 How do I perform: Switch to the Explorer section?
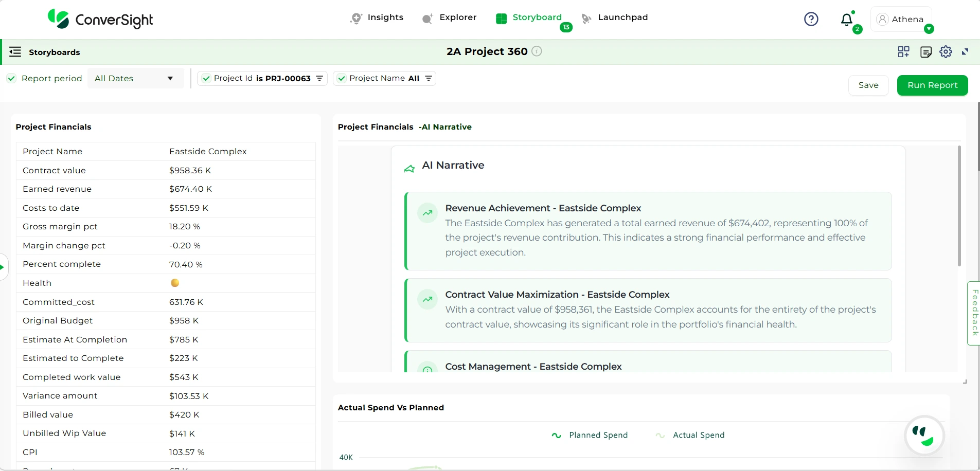[457, 17]
